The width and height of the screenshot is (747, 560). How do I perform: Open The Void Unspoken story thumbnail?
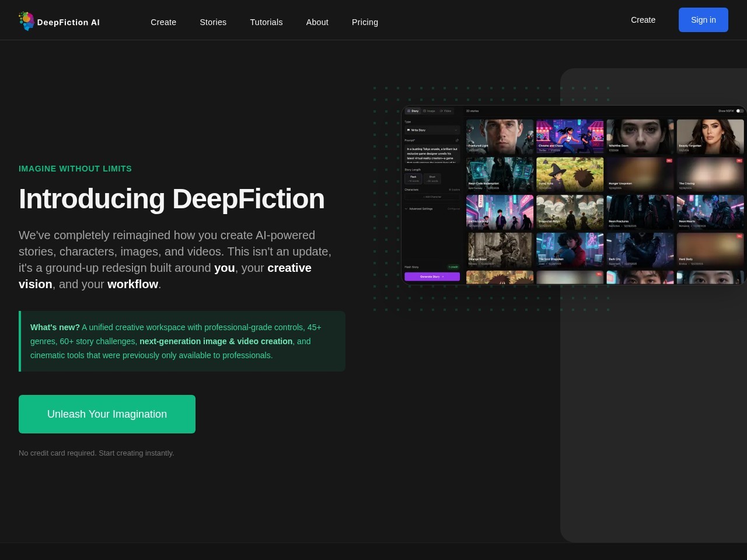[x=570, y=250]
